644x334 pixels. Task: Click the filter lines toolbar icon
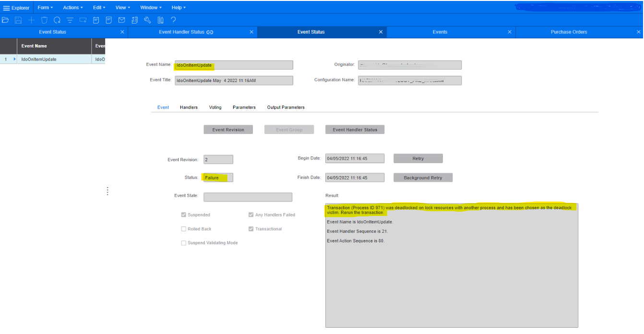pos(70,20)
